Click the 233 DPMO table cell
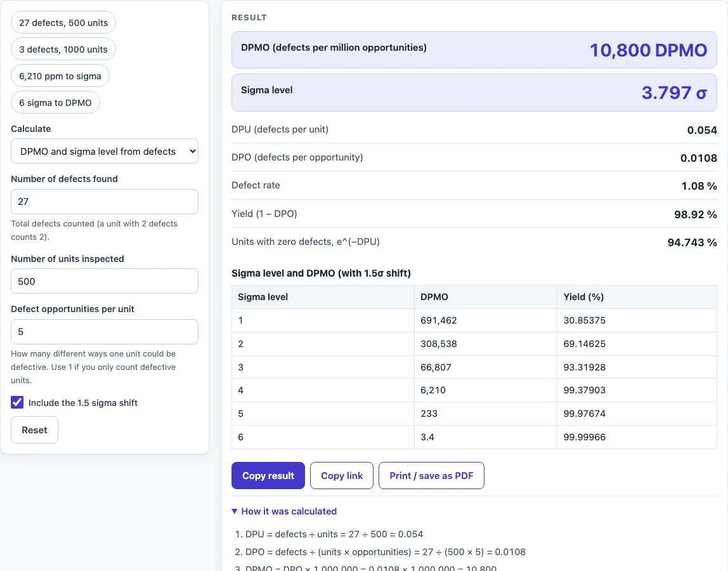The height and width of the screenshot is (571, 728). [x=485, y=414]
